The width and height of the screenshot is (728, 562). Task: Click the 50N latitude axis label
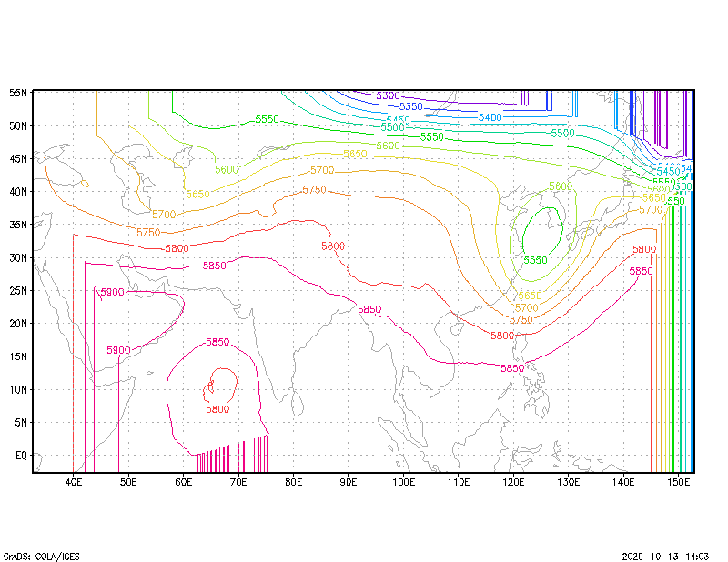[x=18, y=125]
